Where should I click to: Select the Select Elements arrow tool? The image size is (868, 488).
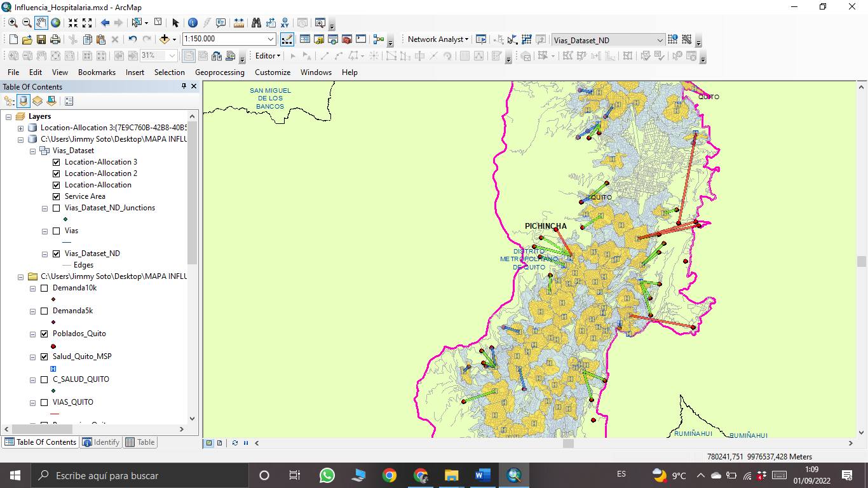point(175,23)
